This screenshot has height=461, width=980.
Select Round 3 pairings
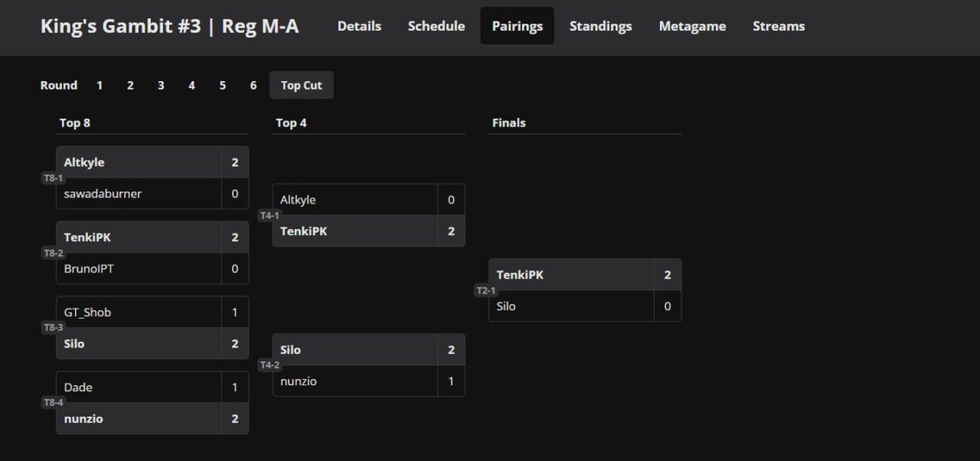click(161, 85)
